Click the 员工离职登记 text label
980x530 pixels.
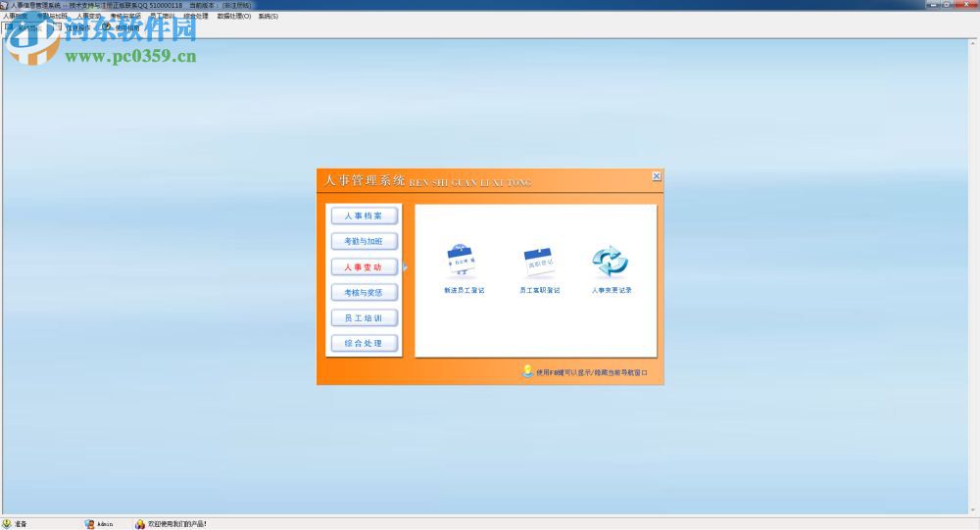click(x=540, y=290)
